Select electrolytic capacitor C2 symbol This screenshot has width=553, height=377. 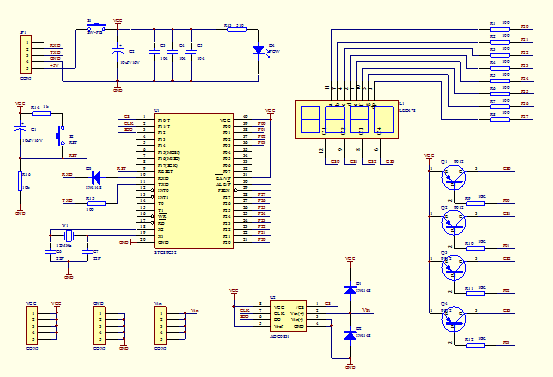coord(117,50)
